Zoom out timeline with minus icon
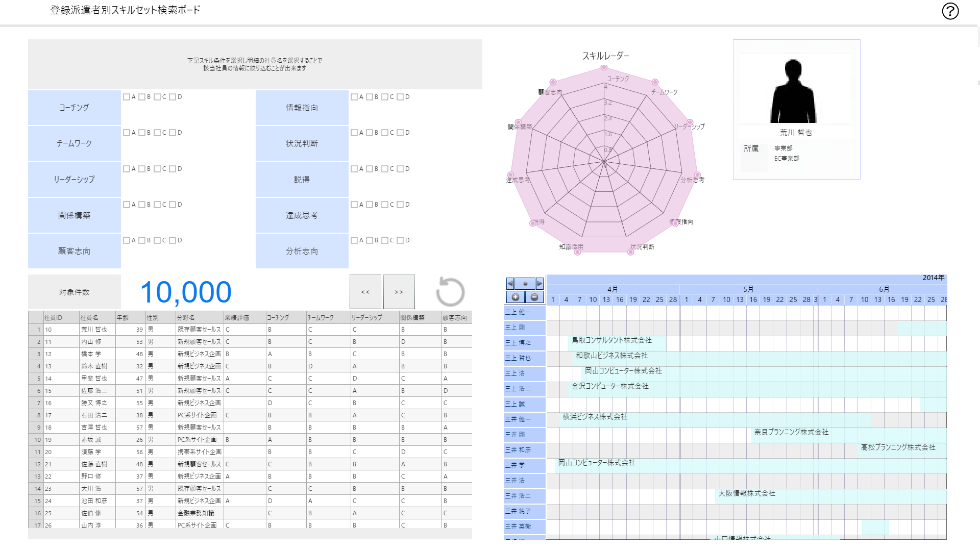Image resolution: width=980 pixels, height=551 pixels. coord(534,297)
